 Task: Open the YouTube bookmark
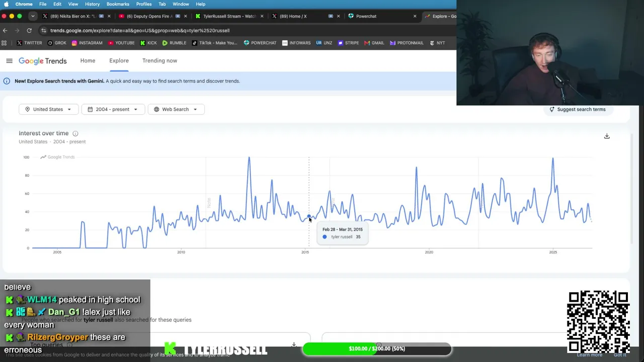[x=121, y=43]
